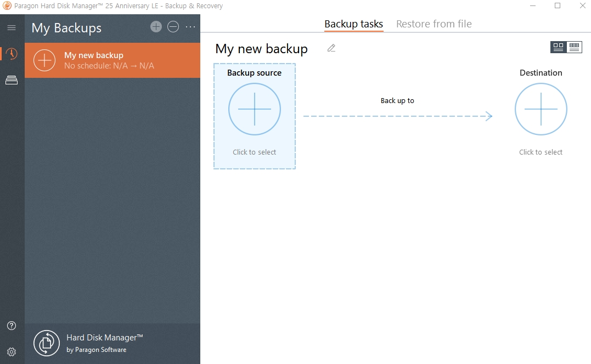Image resolution: width=591 pixels, height=364 pixels.
Task: Close the Paragon window
Action: pos(582,5)
